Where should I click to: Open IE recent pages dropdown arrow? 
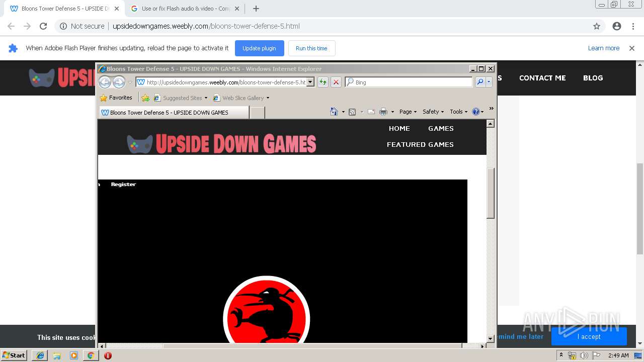[x=130, y=82]
